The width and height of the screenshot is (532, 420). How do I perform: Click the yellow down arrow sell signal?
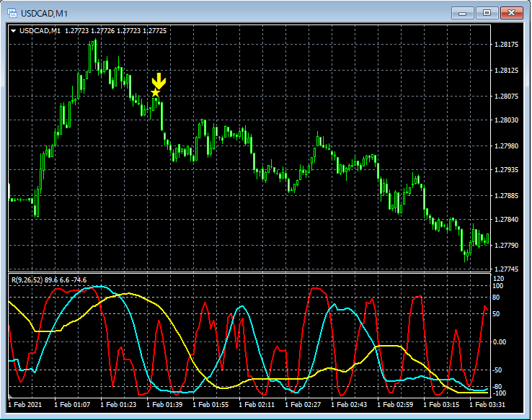click(159, 81)
